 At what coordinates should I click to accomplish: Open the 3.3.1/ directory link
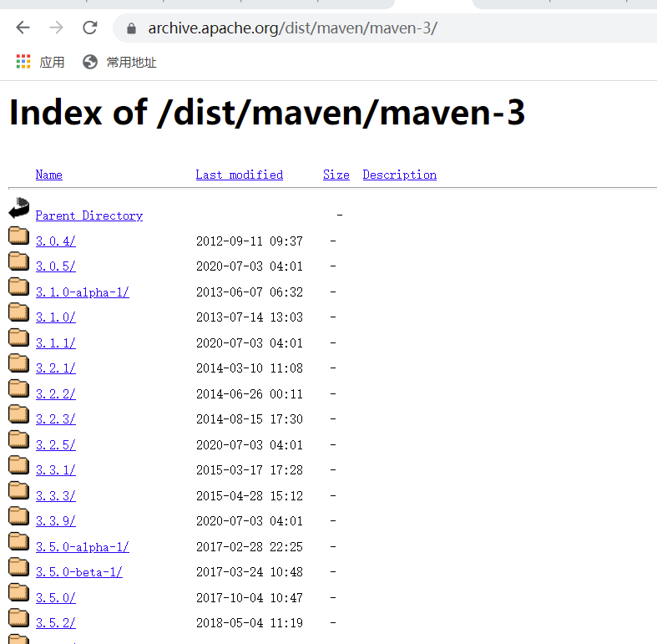pyautogui.click(x=56, y=470)
